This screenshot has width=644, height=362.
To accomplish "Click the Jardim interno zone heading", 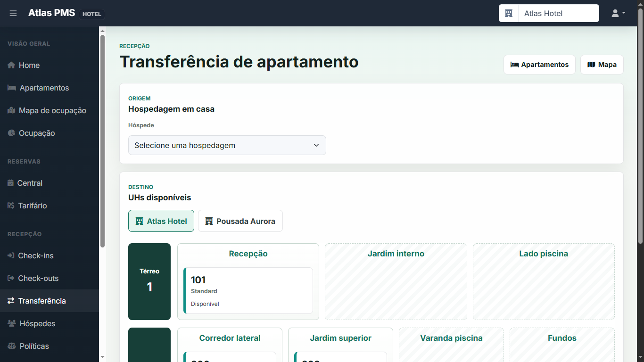I will 396,254.
